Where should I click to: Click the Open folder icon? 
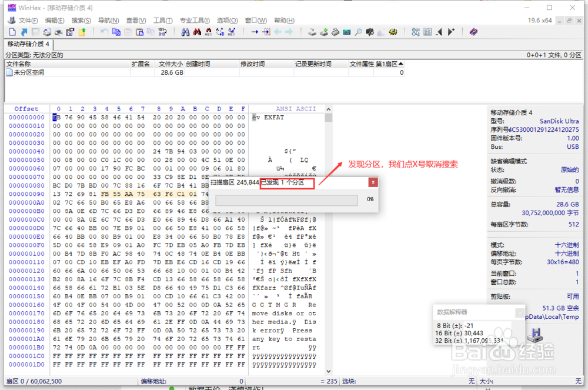pyautogui.click(x=82, y=32)
